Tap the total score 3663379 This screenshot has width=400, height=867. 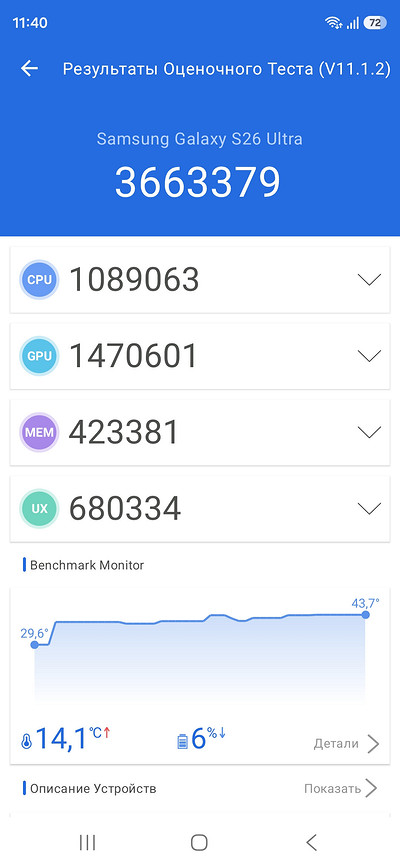198,182
